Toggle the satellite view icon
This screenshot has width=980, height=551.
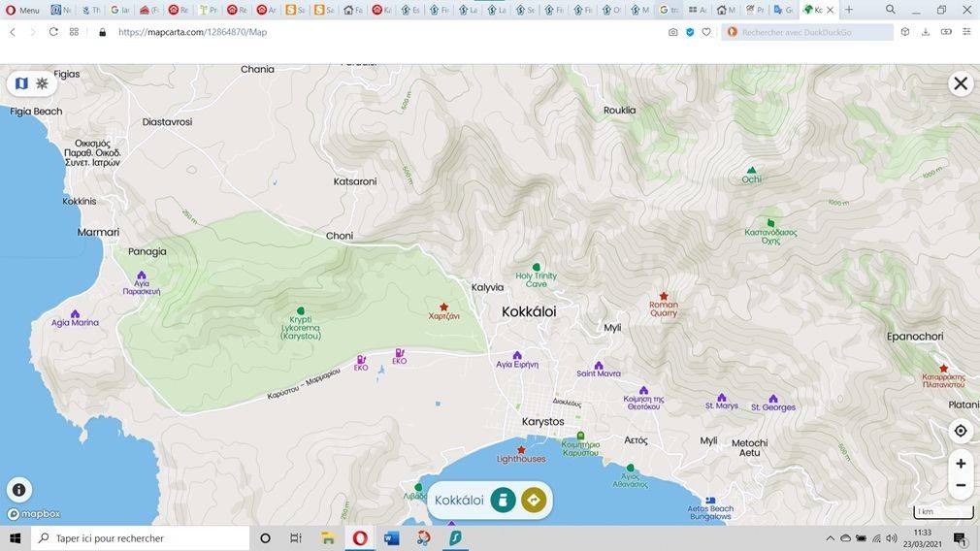click(43, 83)
